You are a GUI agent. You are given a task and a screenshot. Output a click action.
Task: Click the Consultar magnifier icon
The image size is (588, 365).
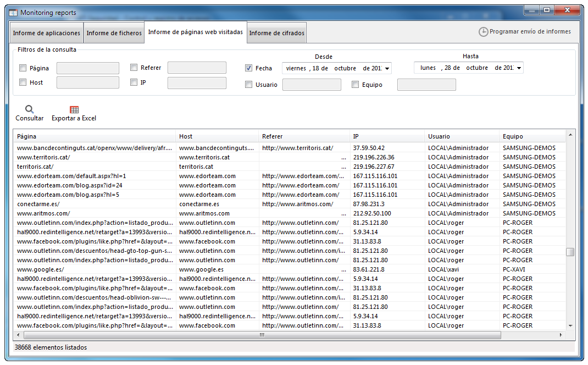(x=29, y=109)
